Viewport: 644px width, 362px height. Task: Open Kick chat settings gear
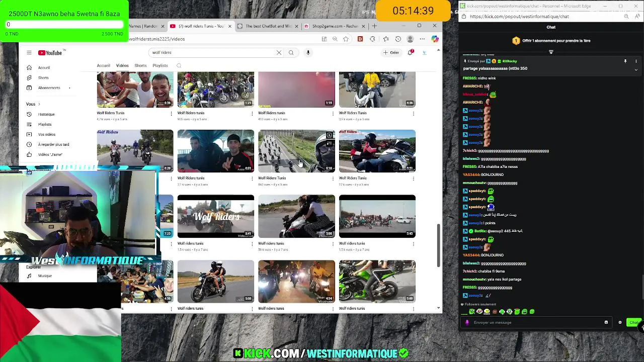620,322
